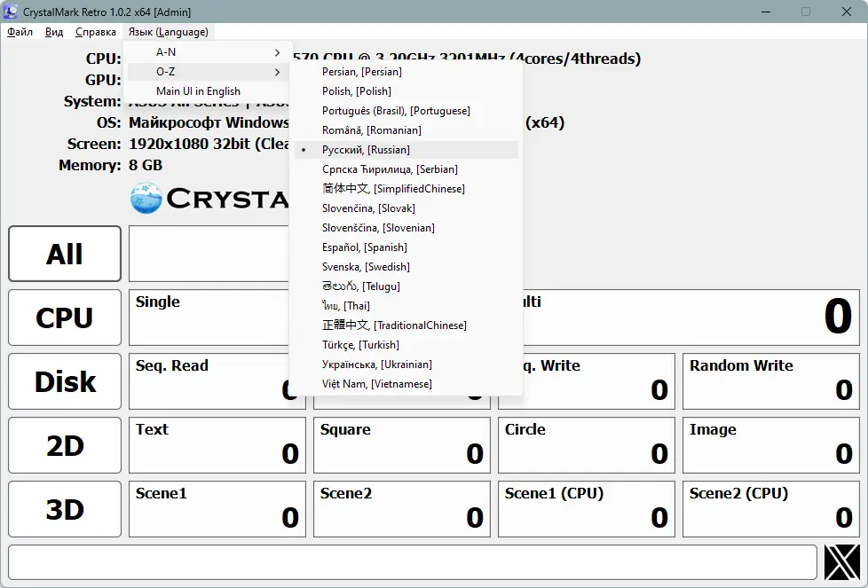The height and width of the screenshot is (588, 868).
Task: Select Slovenščina Slovenian language
Action: click(x=406, y=228)
